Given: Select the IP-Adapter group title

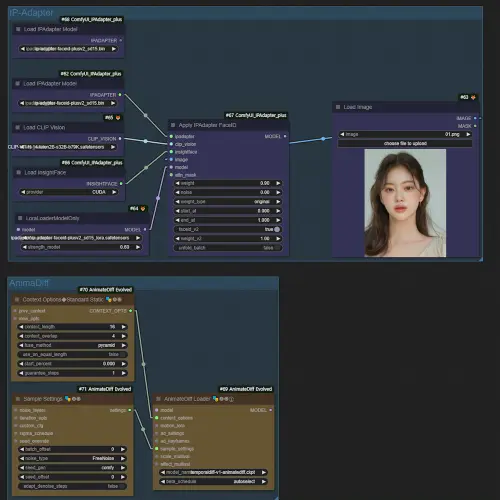Looking at the screenshot, I should 31,13.
